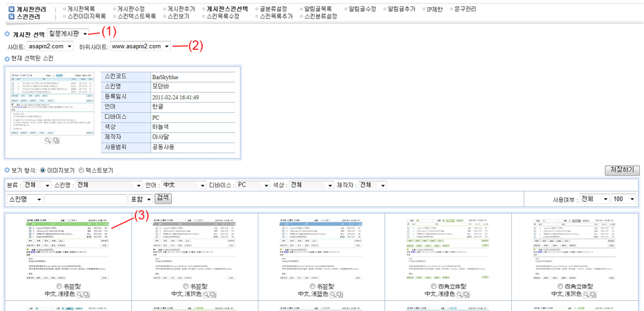Click magnifier icon under the current skin preview
This screenshot has height=311, width=644.
coord(48,140)
